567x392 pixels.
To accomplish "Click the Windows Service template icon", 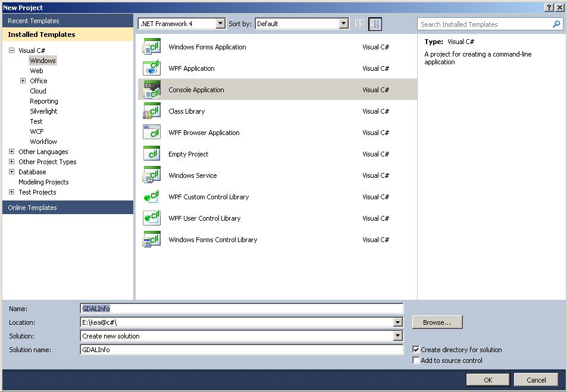I will (x=152, y=175).
